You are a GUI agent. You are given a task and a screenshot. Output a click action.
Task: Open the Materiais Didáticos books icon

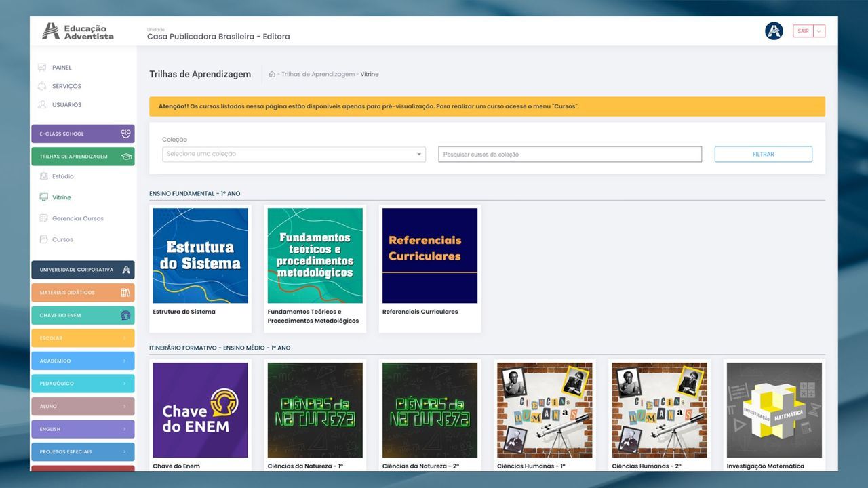[125, 293]
